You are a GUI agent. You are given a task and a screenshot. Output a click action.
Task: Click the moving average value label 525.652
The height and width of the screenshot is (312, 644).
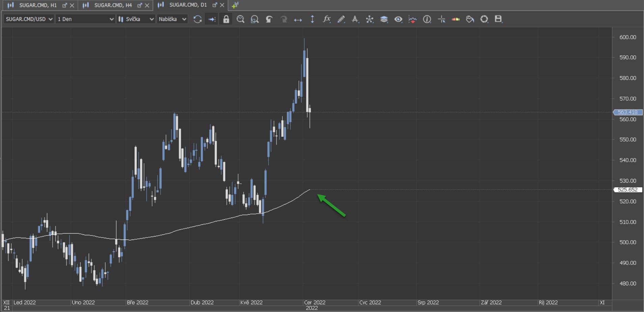[x=628, y=190]
